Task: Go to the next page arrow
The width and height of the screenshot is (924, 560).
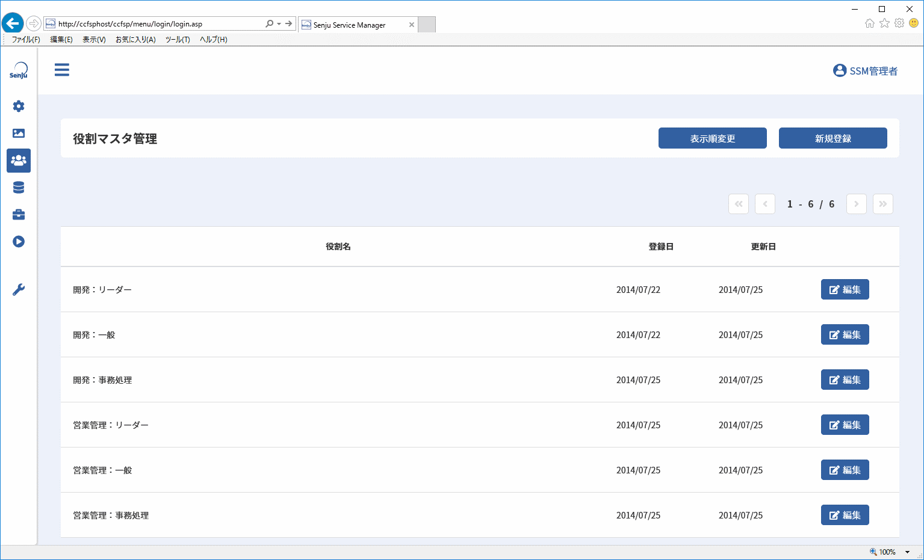Action: [857, 204]
